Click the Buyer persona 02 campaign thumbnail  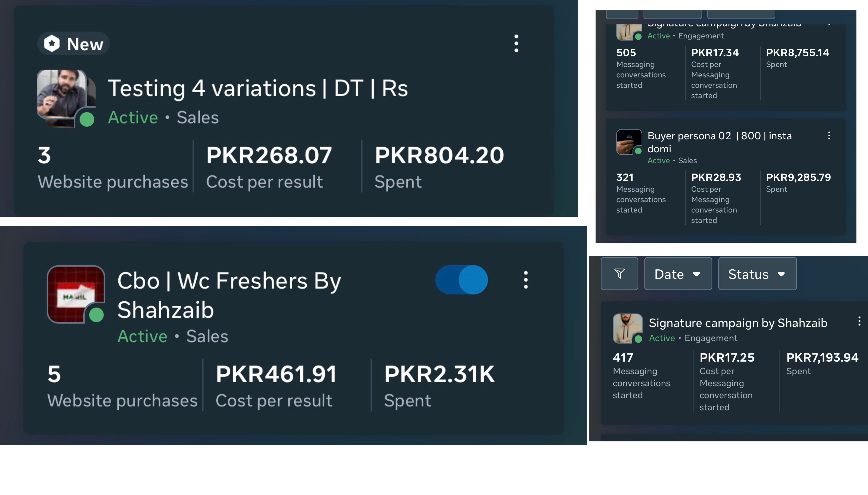(x=628, y=142)
